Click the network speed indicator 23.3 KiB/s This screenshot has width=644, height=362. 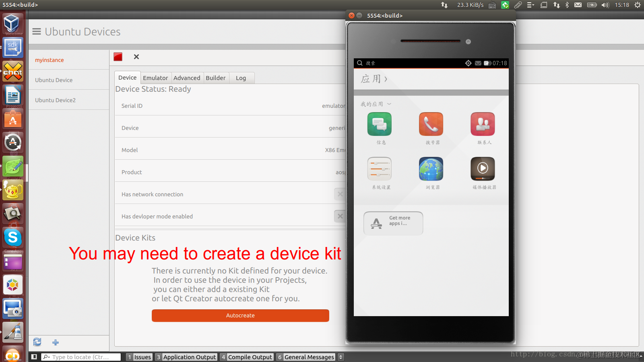pos(470,5)
